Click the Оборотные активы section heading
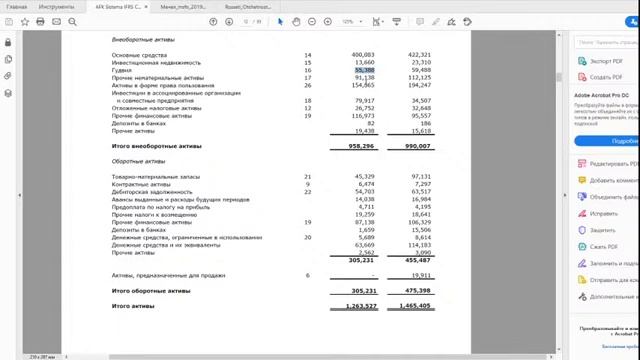This screenshot has width=640, height=360. pos(138,161)
